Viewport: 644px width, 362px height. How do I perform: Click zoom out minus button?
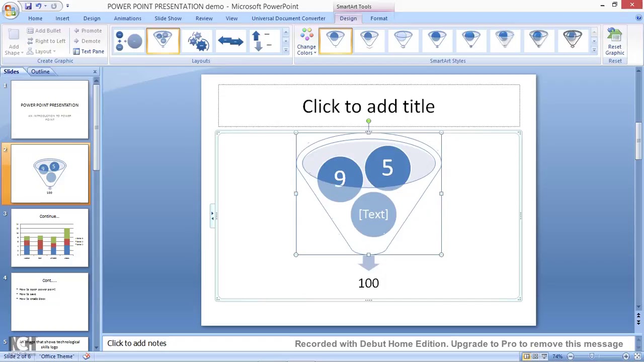click(570, 356)
